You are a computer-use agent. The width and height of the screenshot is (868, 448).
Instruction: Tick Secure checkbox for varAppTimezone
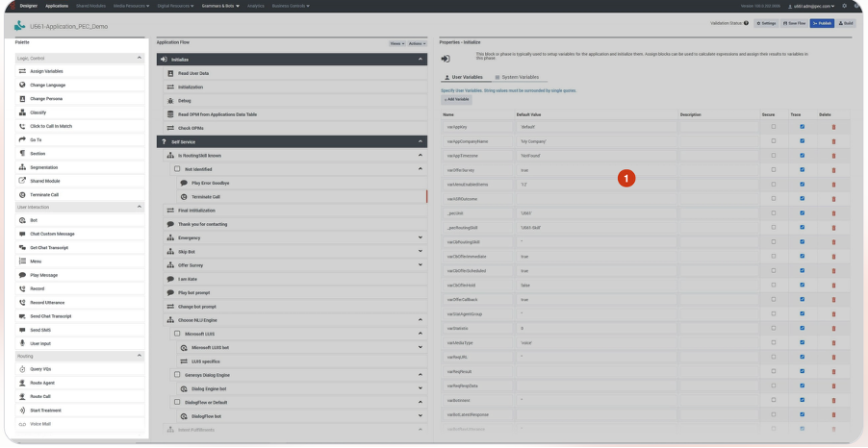774,156
